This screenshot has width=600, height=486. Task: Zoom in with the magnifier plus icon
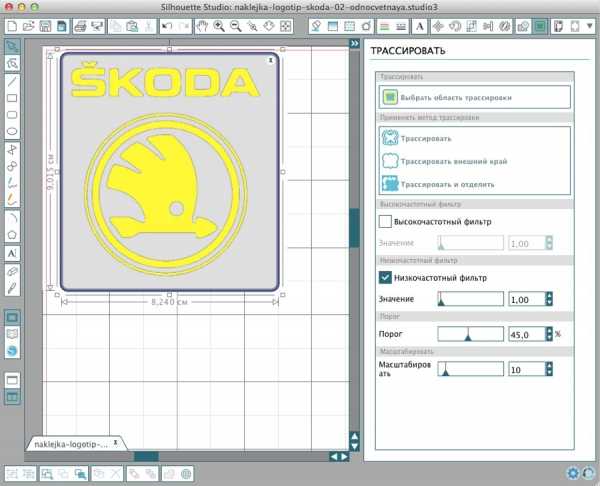coord(219,26)
